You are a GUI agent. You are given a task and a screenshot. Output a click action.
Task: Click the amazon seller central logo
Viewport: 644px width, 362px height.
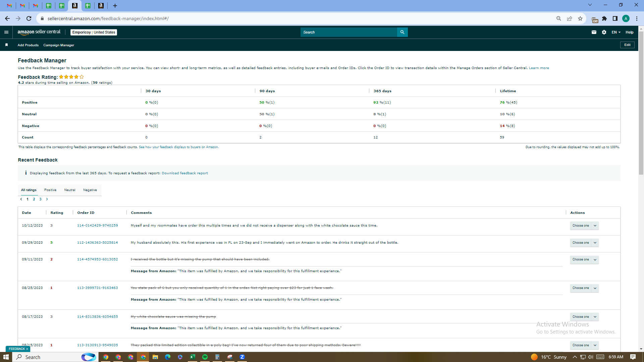(x=39, y=32)
